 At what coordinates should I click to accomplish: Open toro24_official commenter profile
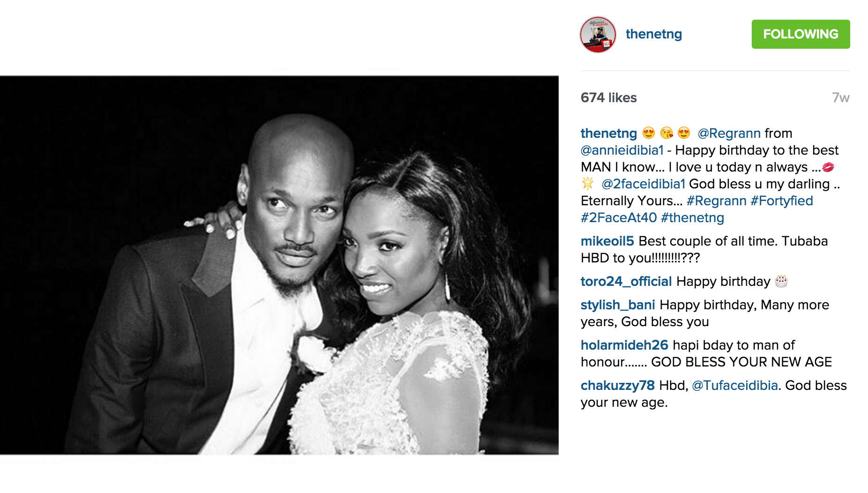point(626,281)
